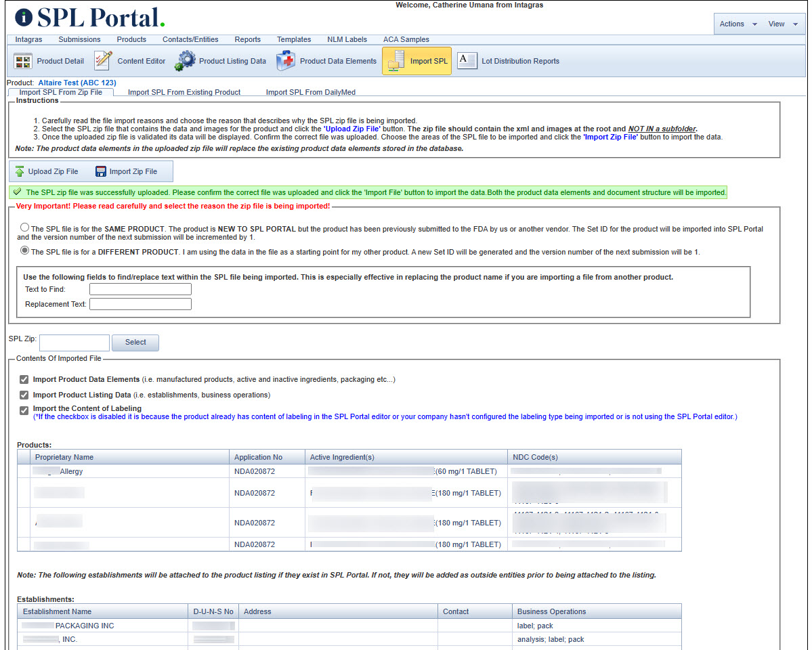Click into the SPL Zip file field

click(x=74, y=343)
